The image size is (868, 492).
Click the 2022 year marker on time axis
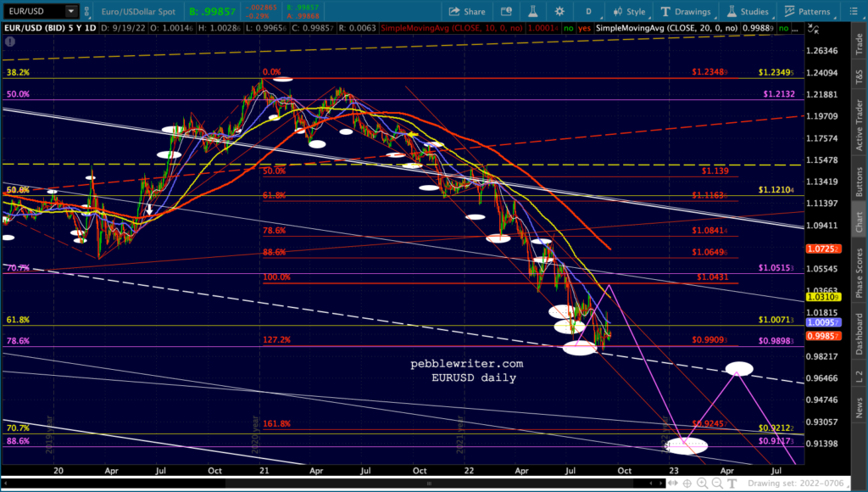point(666,435)
